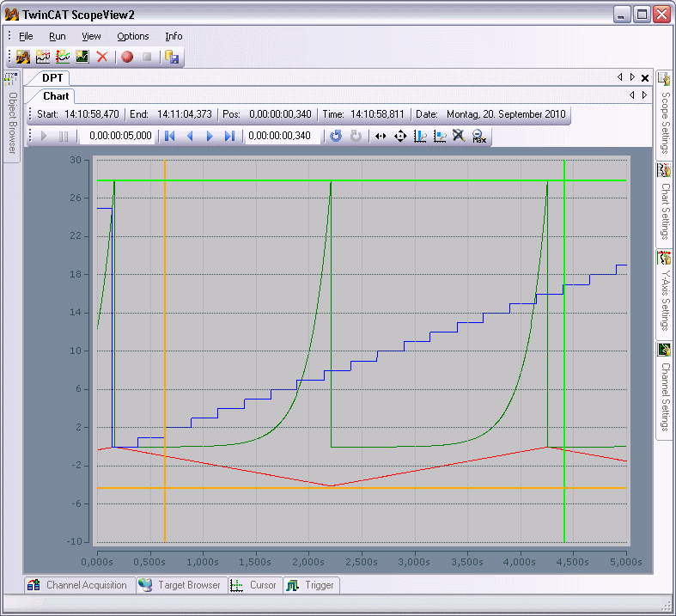Screen dimensions: 676x616
Task: Click the Start time value 14:10:58,470
Action: (x=91, y=114)
